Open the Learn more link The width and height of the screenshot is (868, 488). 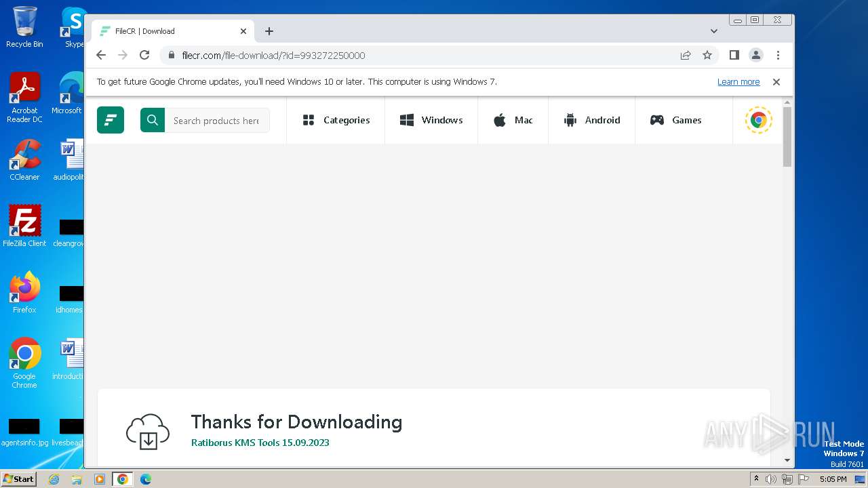pos(738,81)
